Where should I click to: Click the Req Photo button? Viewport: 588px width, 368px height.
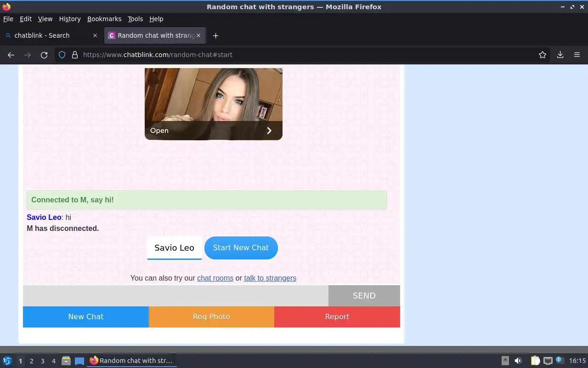[211, 317]
